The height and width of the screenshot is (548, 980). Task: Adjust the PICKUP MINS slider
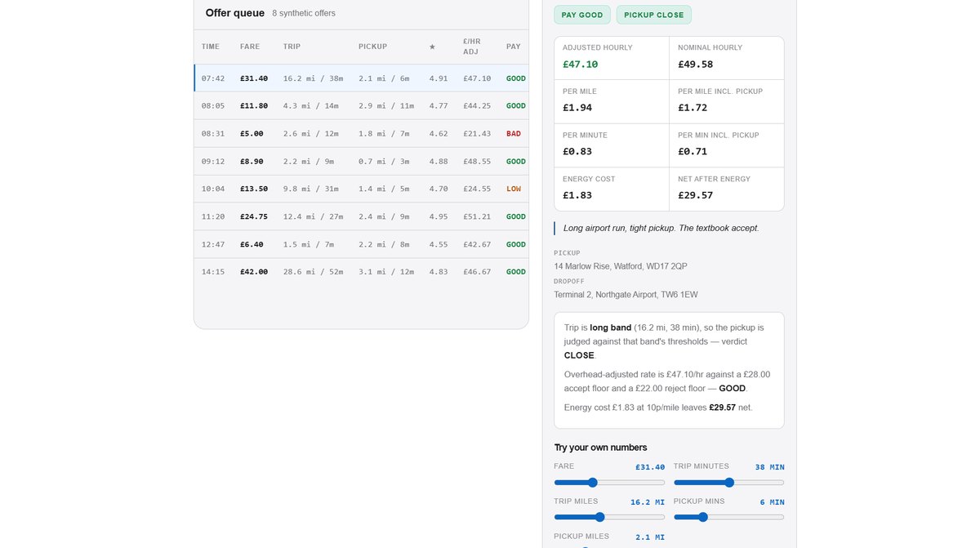tap(728, 517)
